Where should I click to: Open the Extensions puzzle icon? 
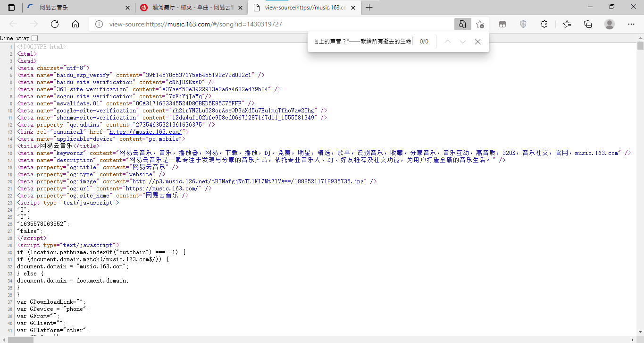[544, 24]
